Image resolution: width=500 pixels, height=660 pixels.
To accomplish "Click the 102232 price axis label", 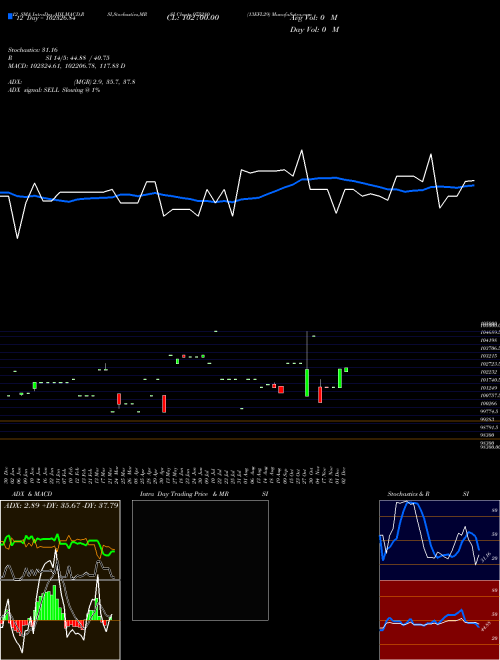I will 489,372.
